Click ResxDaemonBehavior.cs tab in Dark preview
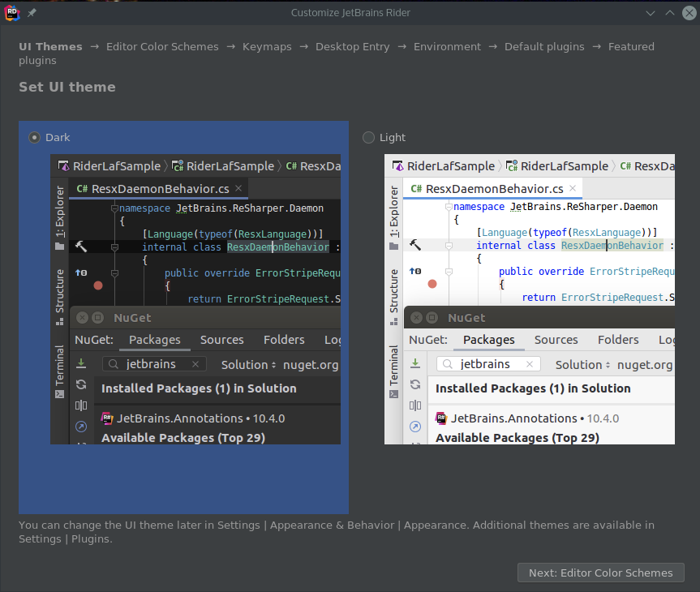Screen dimensions: 700x592 point(158,189)
